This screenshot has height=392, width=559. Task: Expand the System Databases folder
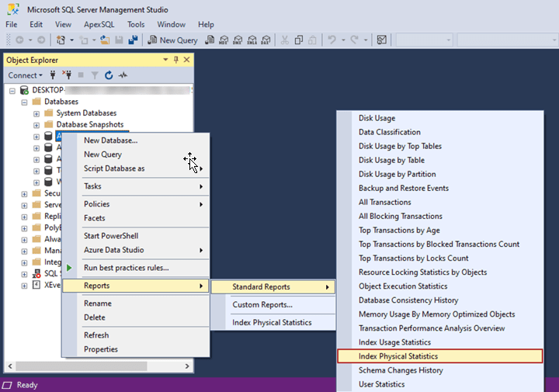pos(36,113)
